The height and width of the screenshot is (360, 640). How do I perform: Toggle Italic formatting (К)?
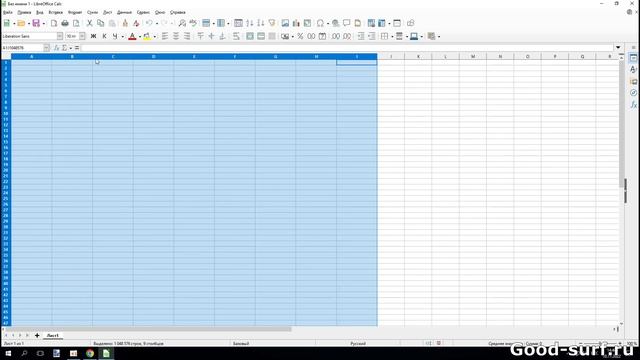pyautogui.click(x=104, y=36)
